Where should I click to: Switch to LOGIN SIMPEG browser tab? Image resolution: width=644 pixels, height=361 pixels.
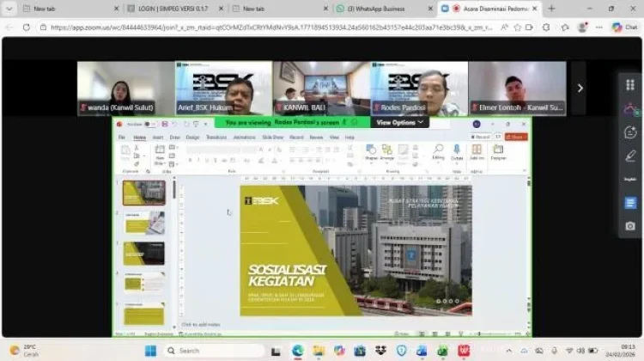173,9
